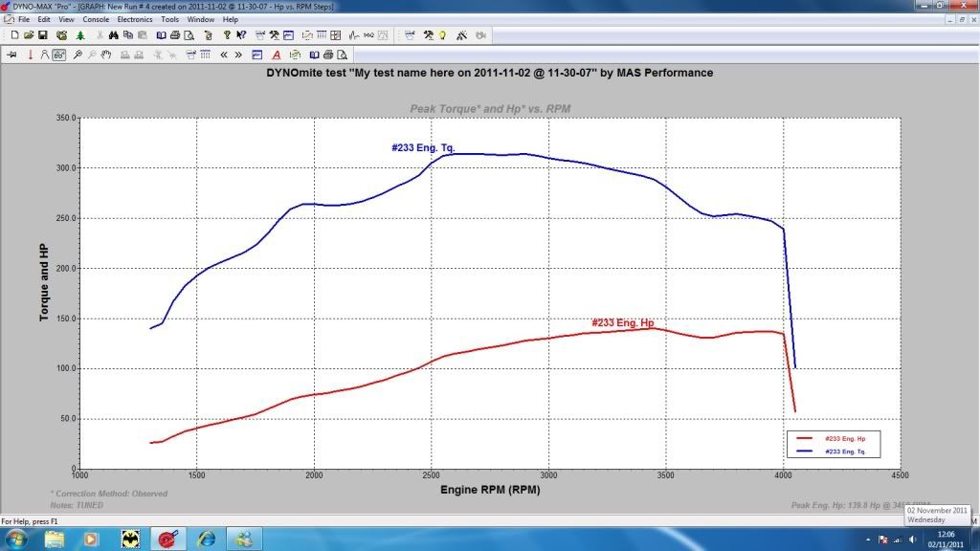
Task: Click the 'Peak Torque* and Hp* vs. RPM' subtitle
Action: tap(490, 109)
